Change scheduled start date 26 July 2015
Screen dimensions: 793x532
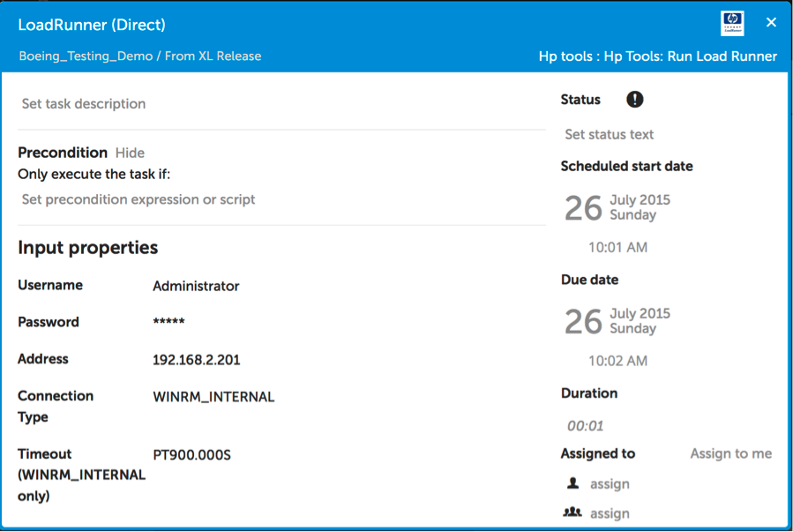(617, 208)
